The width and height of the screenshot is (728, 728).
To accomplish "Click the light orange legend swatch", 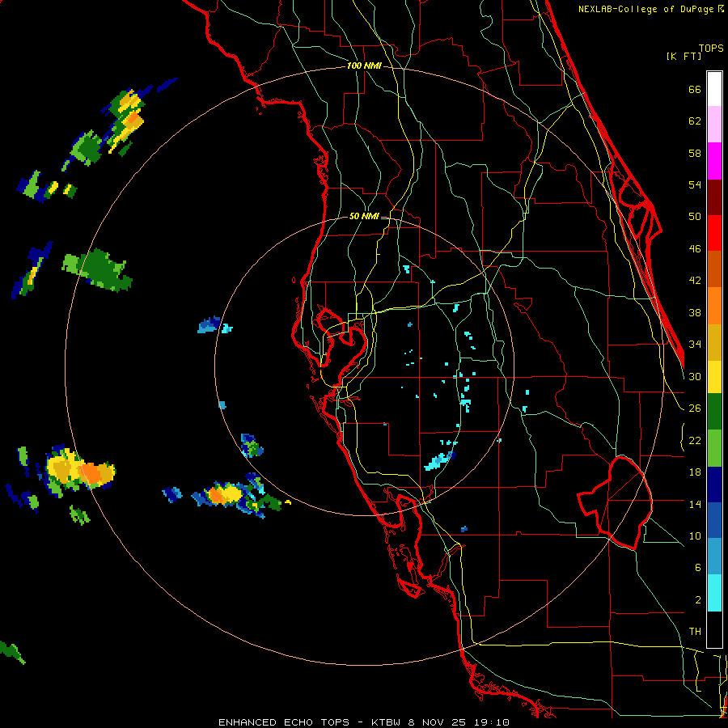I will tap(714, 306).
